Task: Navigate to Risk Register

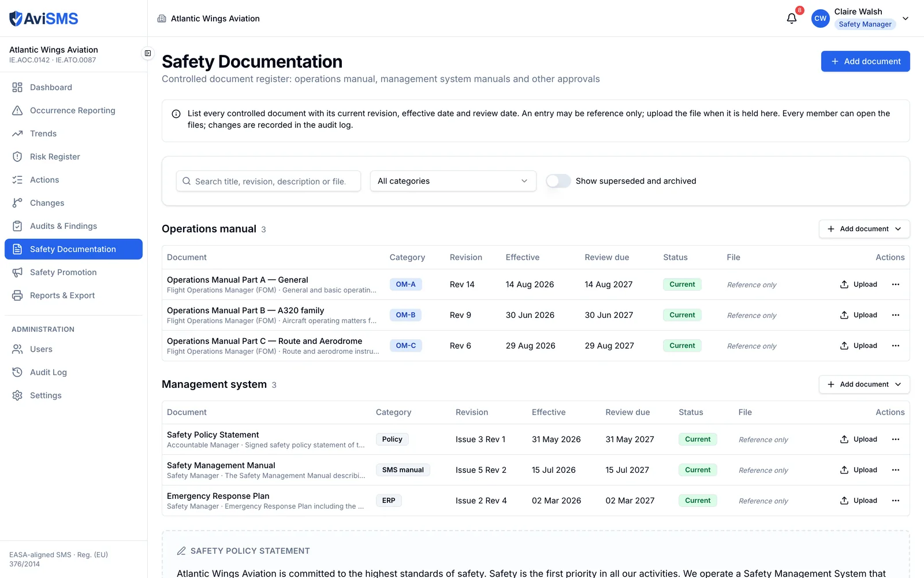Action: click(73, 157)
